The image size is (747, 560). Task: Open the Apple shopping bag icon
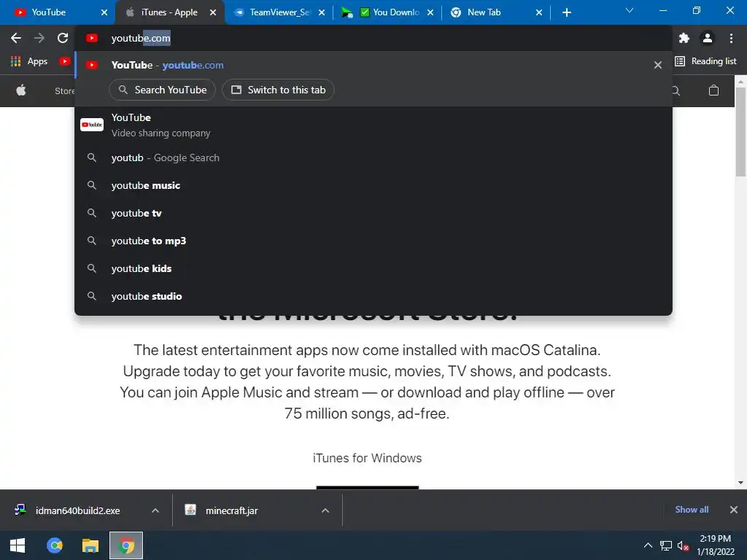(713, 90)
